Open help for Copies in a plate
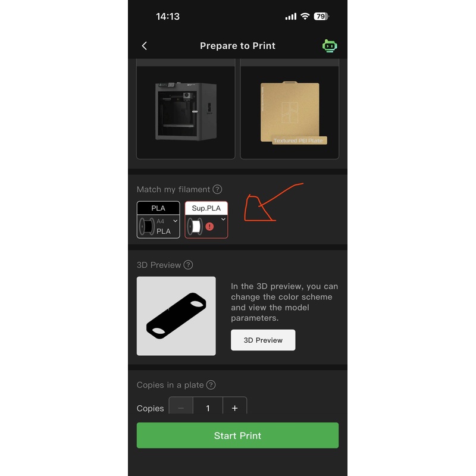476x476 pixels. click(211, 385)
